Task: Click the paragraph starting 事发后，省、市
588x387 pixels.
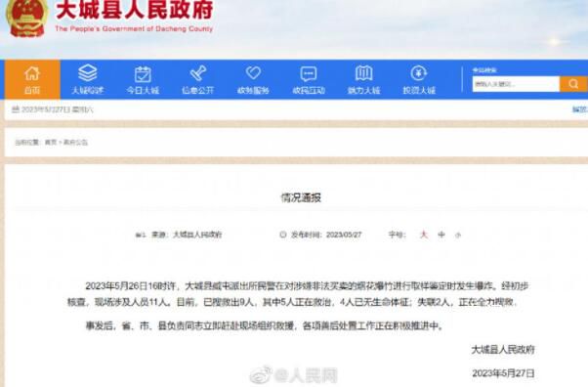Action: [265, 325]
